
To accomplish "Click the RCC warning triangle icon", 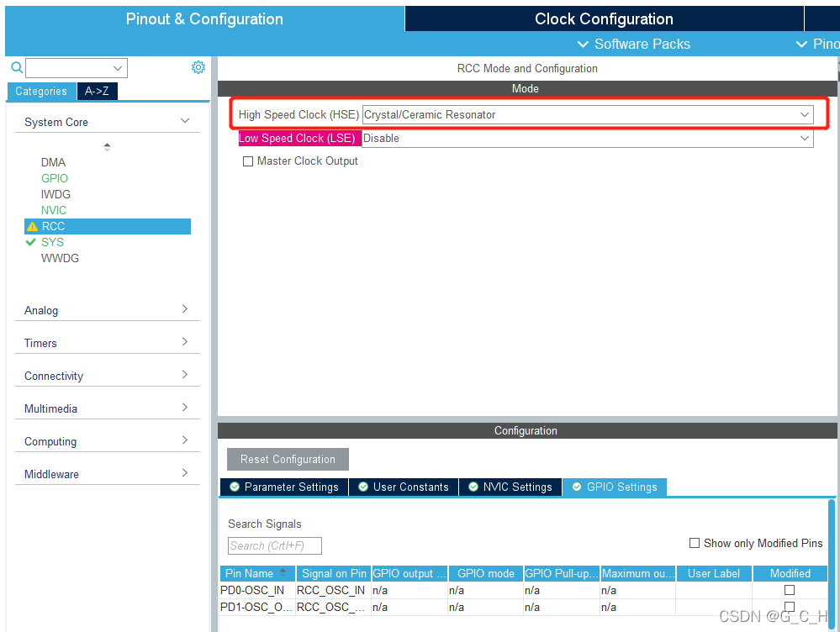I will click(x=32, y=227).
